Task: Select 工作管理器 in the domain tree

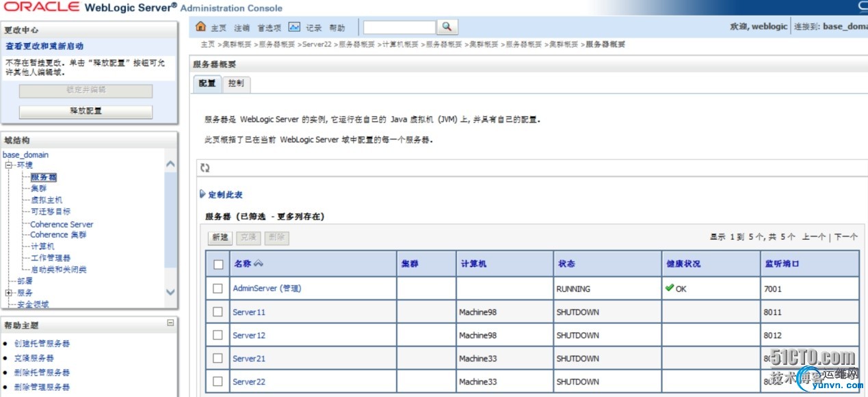Action: 51,258
